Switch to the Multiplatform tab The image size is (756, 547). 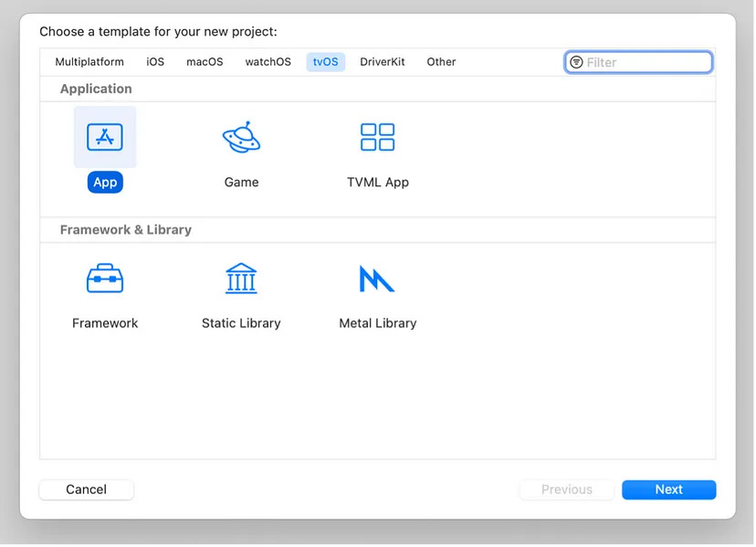[89, 62]
